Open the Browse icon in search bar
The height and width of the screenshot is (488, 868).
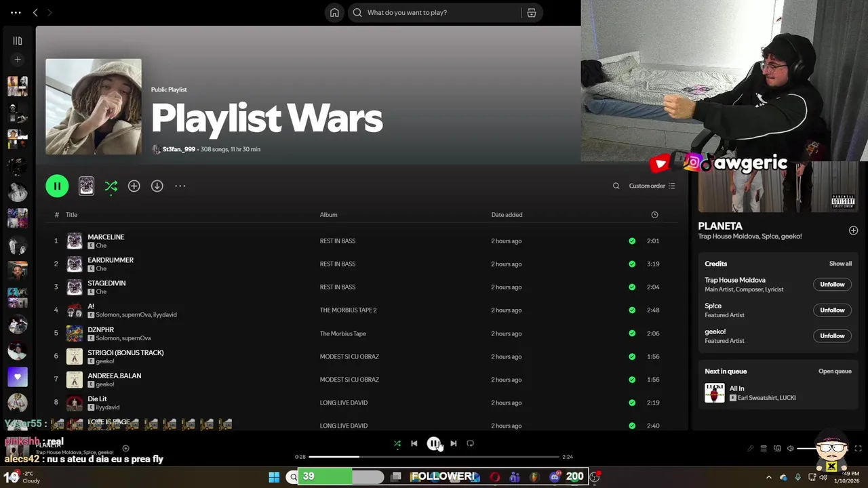(x=532, y=12)
